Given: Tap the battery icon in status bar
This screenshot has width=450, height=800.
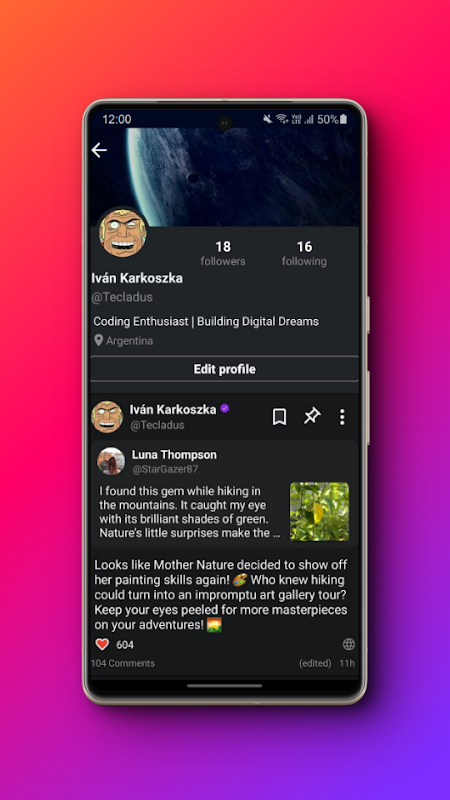Looking at the screenshot, I should 343,119.
